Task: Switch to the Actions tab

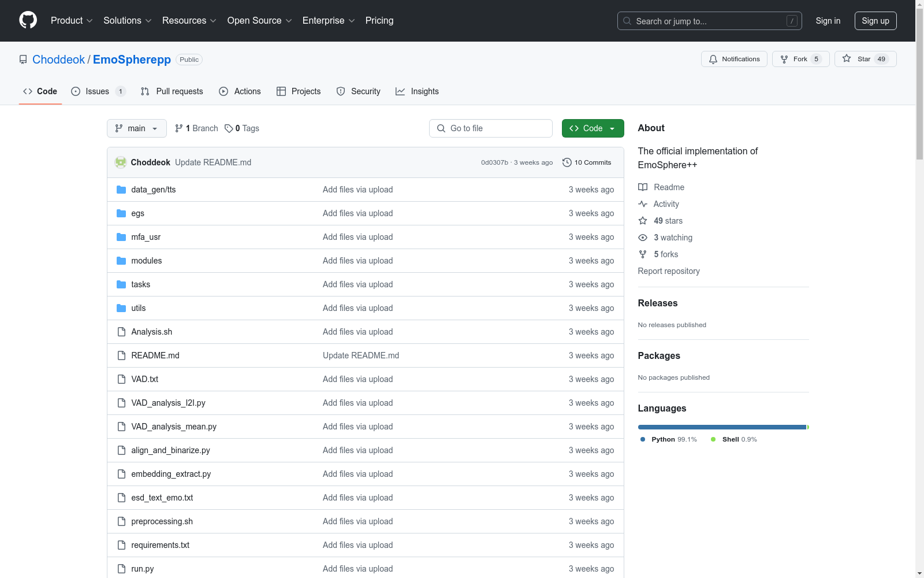Action: [240, 91]
